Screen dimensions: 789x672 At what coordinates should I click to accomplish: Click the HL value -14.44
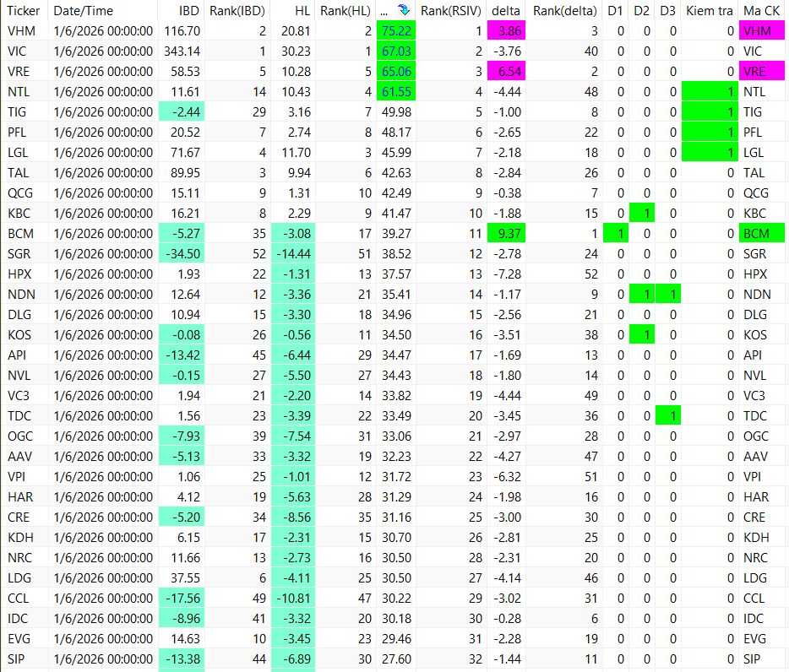click(293, 254)
